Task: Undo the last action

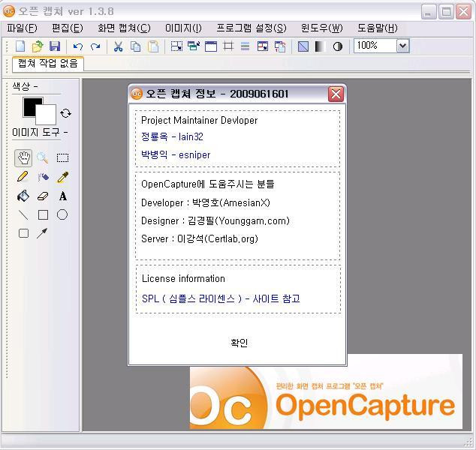Action: click(78, 46)
